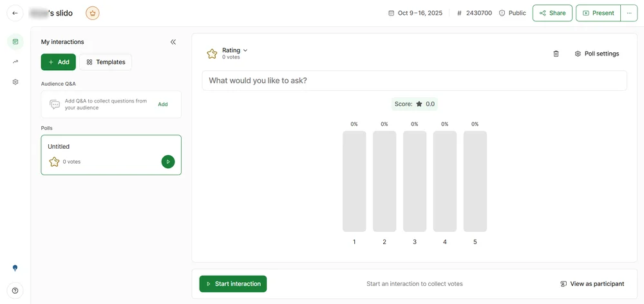Click the back arrow icon
Screen dimensions: 644x304
coord(15,13)
